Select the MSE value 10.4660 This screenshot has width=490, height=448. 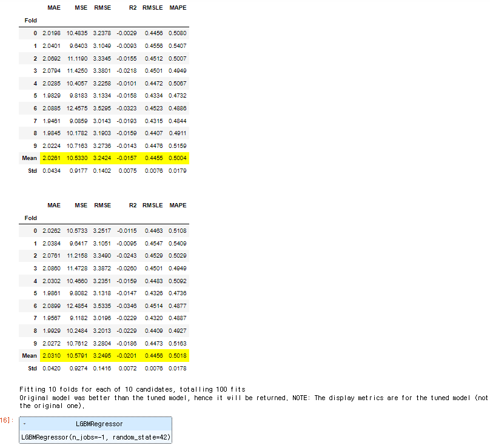click(x=77, y=281)
